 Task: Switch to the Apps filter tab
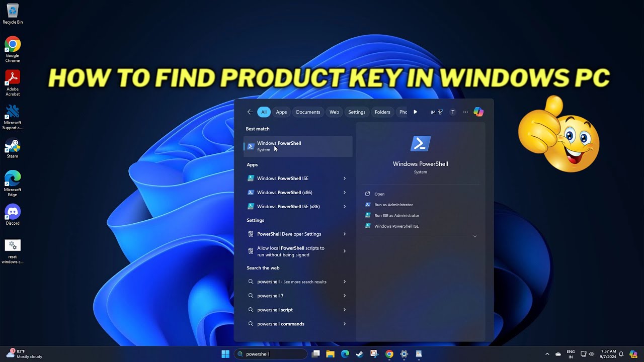coord(281,112)
